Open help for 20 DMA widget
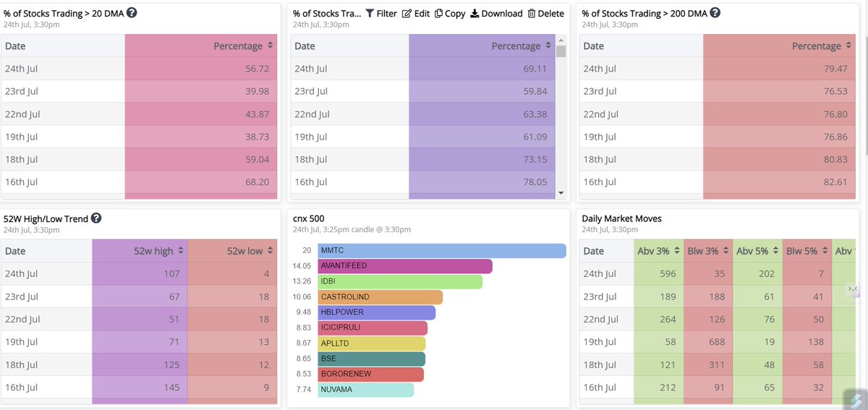The height and width of the screenshot is (410, 868). coord(132,13)
